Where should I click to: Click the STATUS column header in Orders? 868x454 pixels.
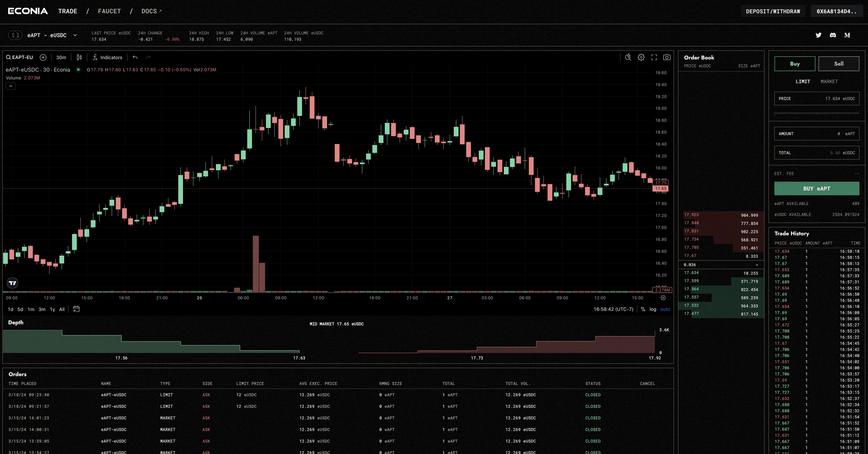pyautogui.click(x=593, y=383)
